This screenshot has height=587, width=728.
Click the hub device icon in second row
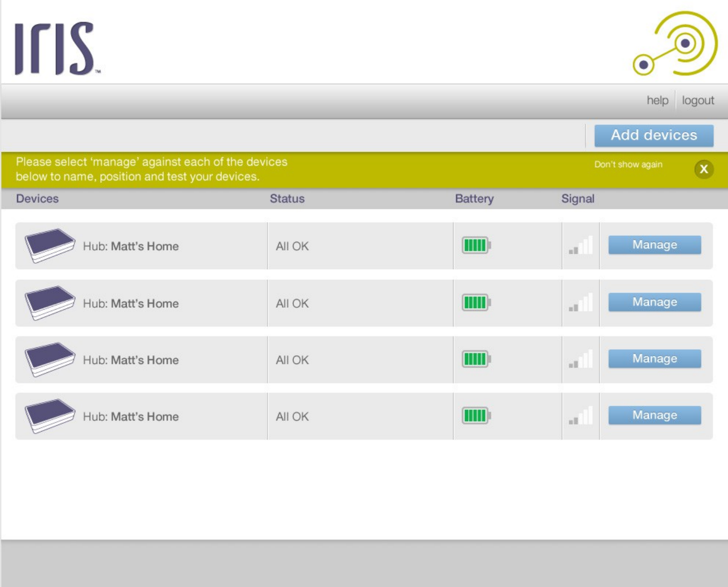tap(50, 303)
